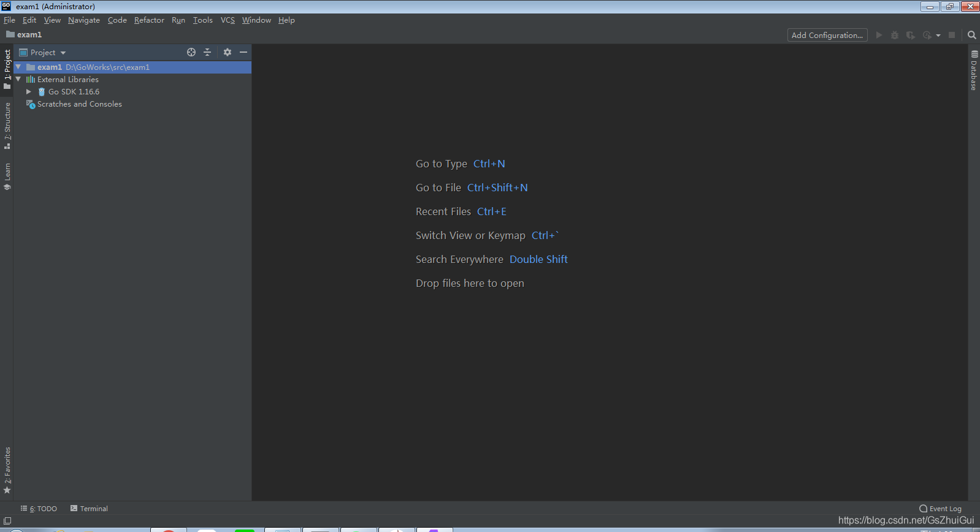This screenshot has height=532, width=980.
Task: Click the Drop files here to open text
Action: tap(470, 283)
